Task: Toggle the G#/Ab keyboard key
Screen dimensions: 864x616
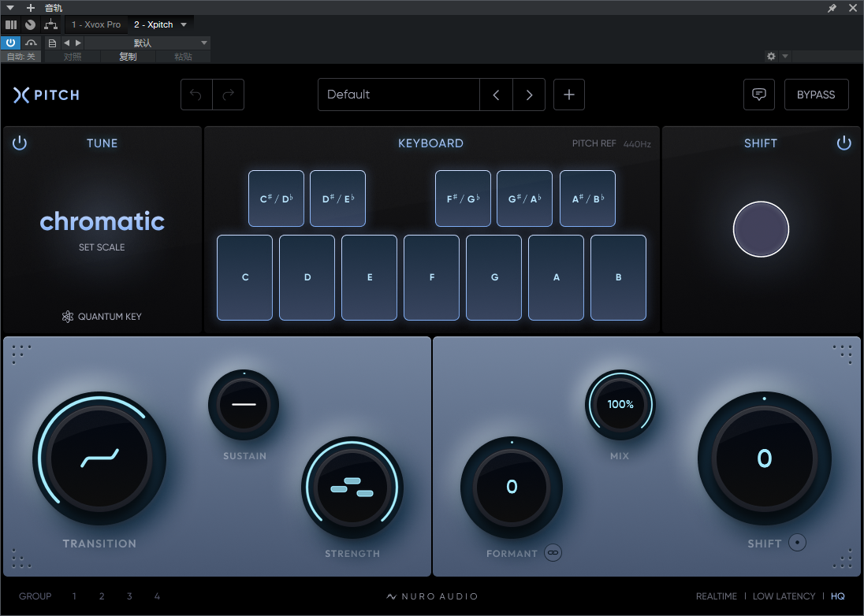Action: 524,199
